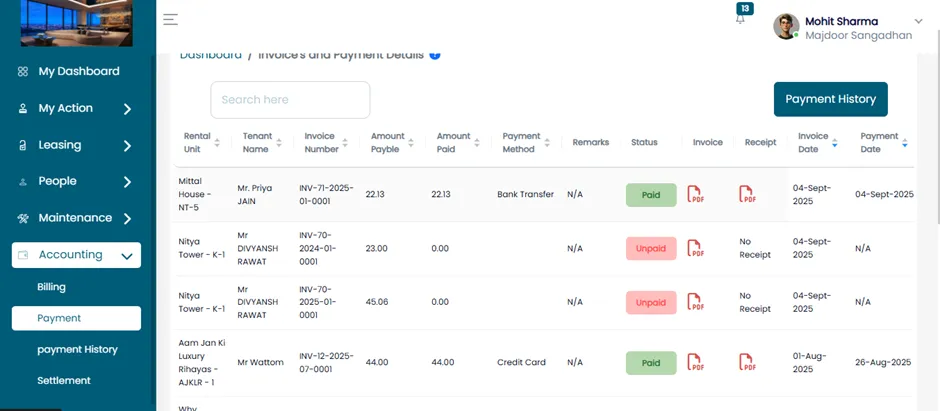
Task: Click the Leasing sidebar icon
Action: click(23, 146)
